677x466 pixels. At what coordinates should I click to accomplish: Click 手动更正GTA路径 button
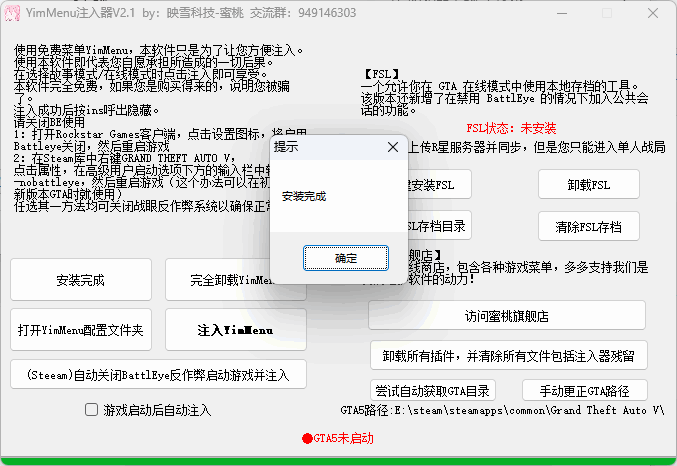coord(585,390)
